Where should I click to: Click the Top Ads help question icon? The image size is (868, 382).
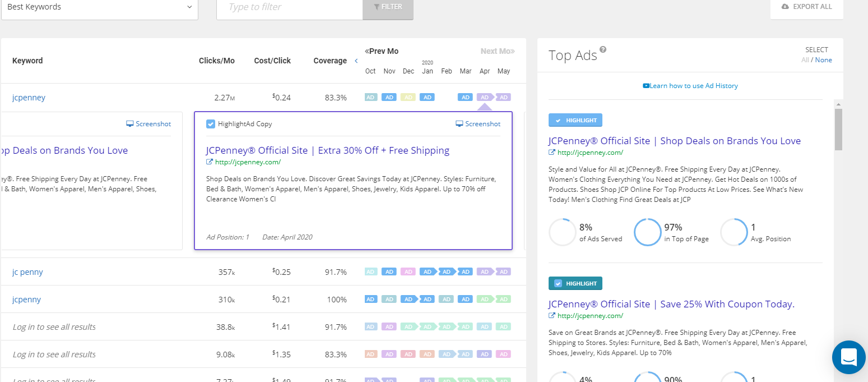click(603, 49)
